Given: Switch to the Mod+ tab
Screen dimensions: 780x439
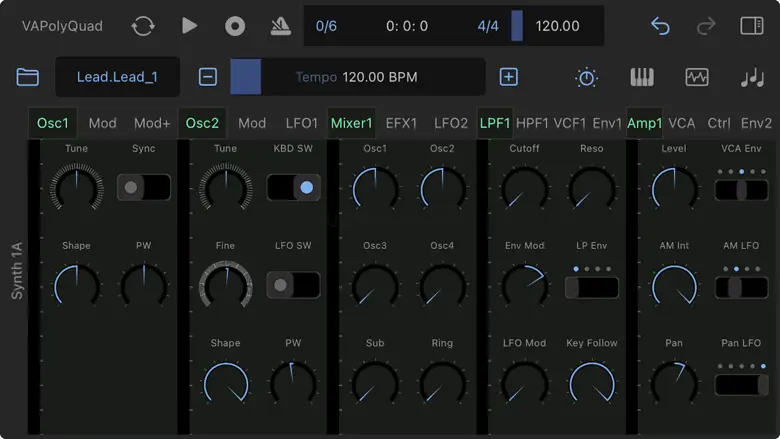Looking at the screenshot, I should click(x=152, y=123).
